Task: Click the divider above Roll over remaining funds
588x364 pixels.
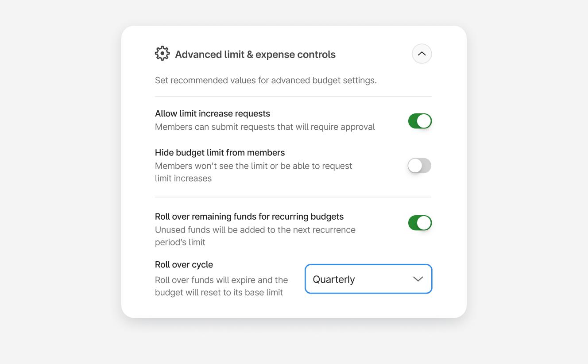Action: [x=293, y=197]
